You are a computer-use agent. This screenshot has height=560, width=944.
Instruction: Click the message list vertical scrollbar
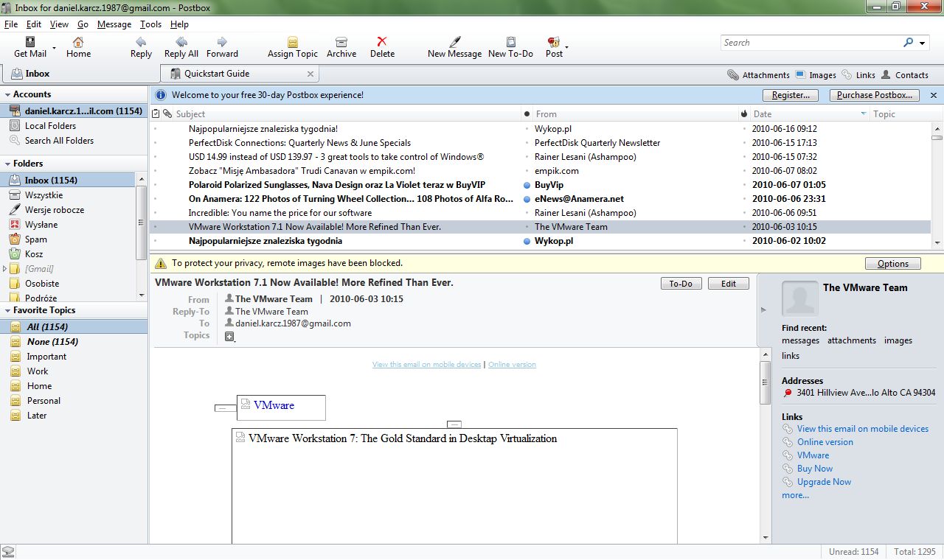[937, 185]
